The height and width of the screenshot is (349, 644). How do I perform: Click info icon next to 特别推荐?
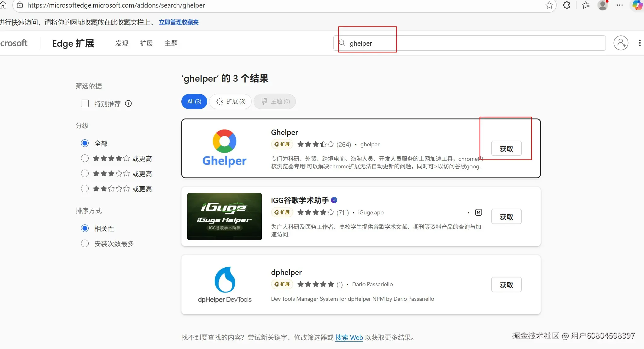128,103
